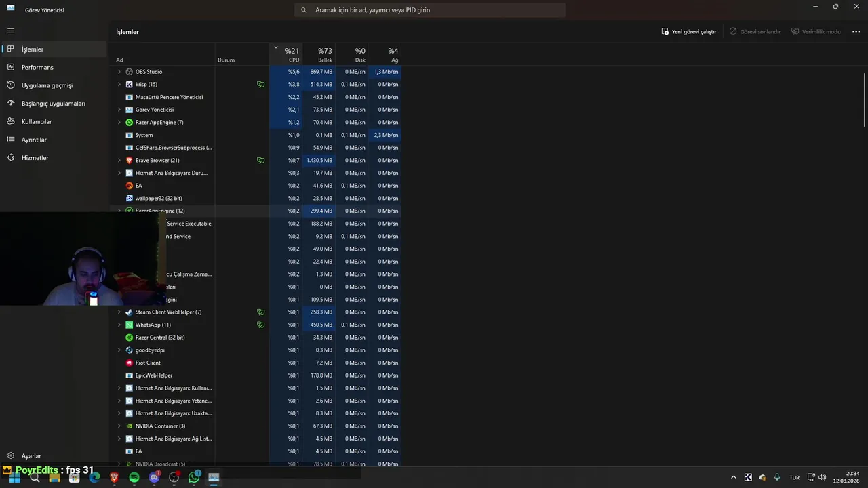Viewport: 868px width, 488px height.
Task: Expand the goodbyedpi process row
Action: [119, 350]
